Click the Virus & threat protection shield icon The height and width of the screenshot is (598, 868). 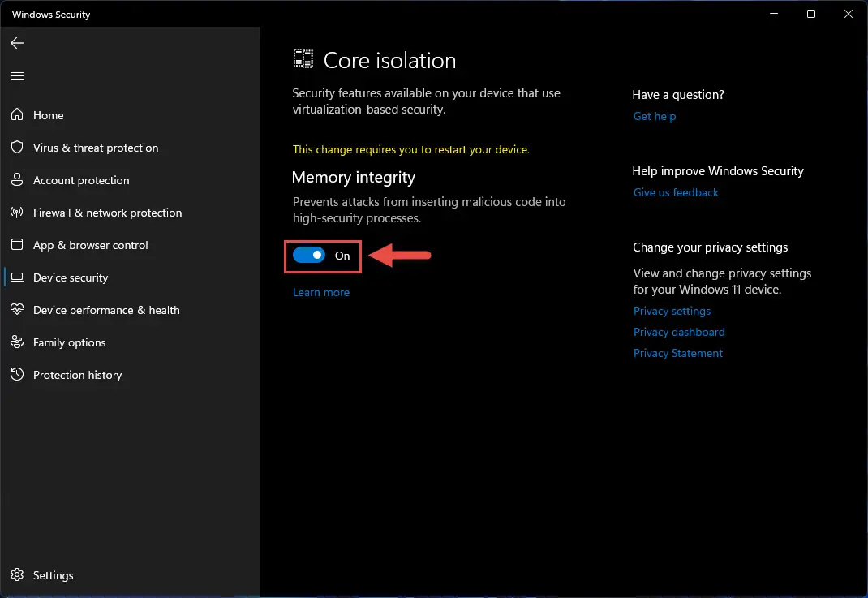pyautogui.click(x=17, y=148)
